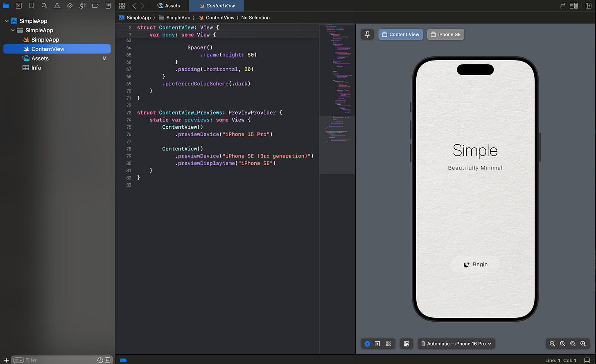Click the navigator Filter field
The image size is (596, 364).
point(57,360)
